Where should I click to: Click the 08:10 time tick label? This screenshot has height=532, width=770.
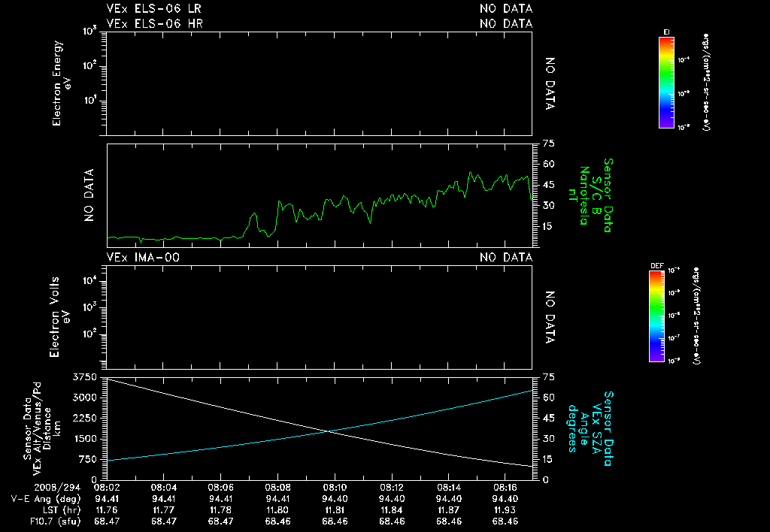click(x=335, y=488)
